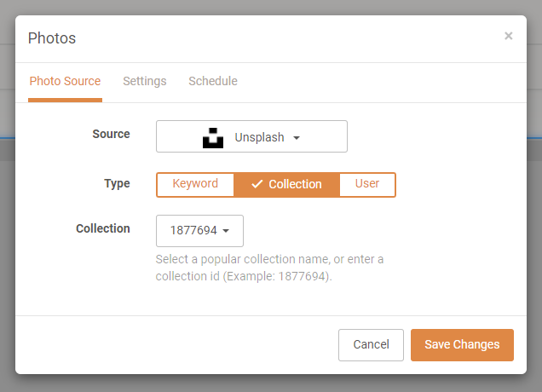Click the caret arrow beside 1877694

pyautogui.click(x=226, y=231)
